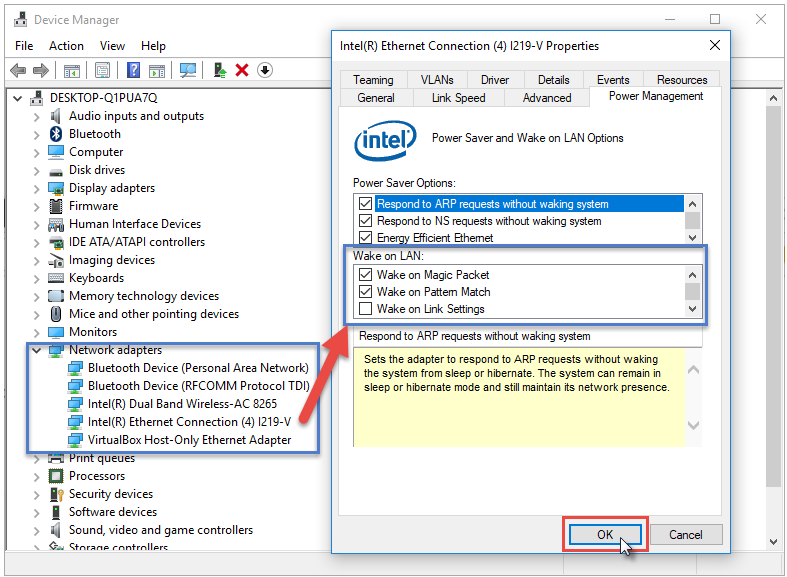The width and height of the screenshot is (787, 577).
Task: Open the Help menu
Action: tap(153, 46)
